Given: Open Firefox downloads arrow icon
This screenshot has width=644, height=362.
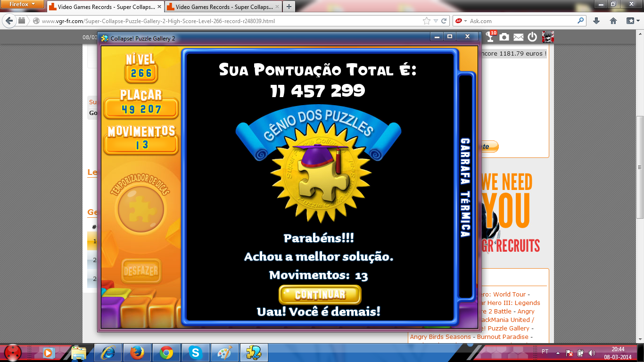Looking at the screenshot, I should [x=596, y=21].
